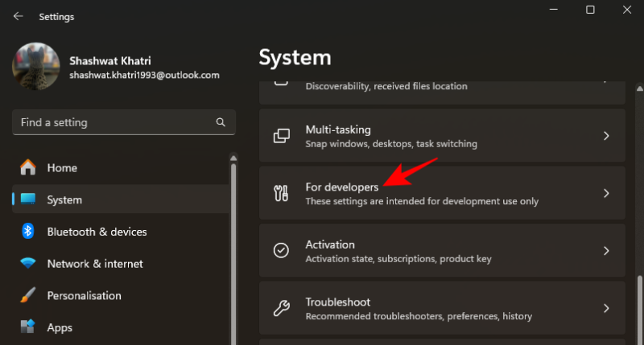The height and width of the screenshot is (345, 644).
Task: Click the Bluetooth icon in sidebar
Action: pyautogui.click(x=28, y=232)
